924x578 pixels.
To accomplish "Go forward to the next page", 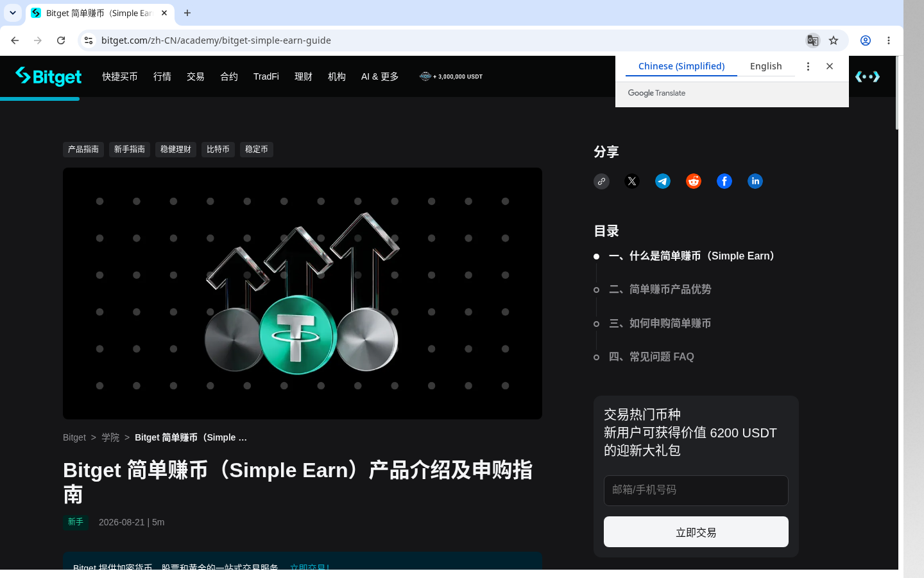I will point(38,40).
